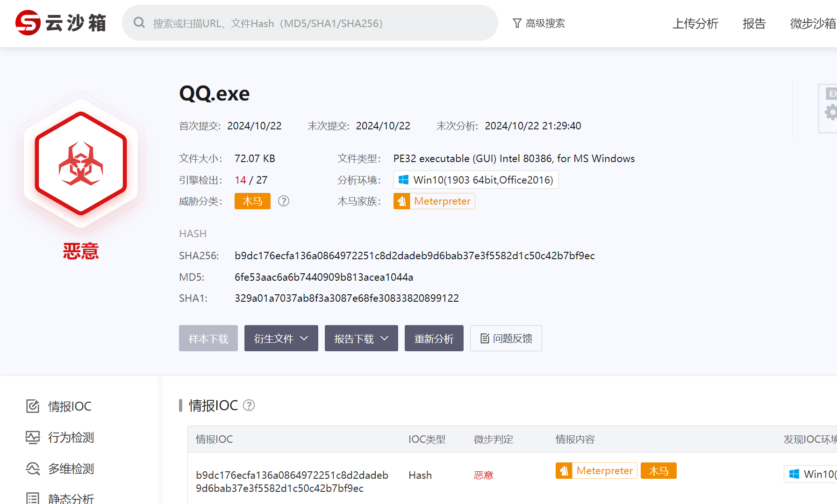This screenshot has width=837, height=504.
Task: Click the 云沙箱 logo icon
Action: pyautogui.click(x=28, y=23)
